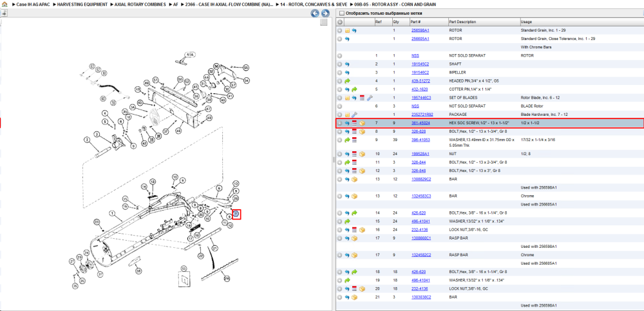Add 256598A1 ROTOR using its plus button
This screenshot has width=644, height=311.
(x=339, y=31)
